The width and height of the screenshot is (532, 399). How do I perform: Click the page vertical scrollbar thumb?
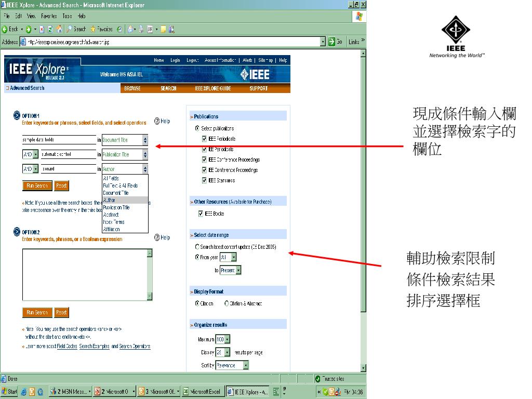(363, 185)
